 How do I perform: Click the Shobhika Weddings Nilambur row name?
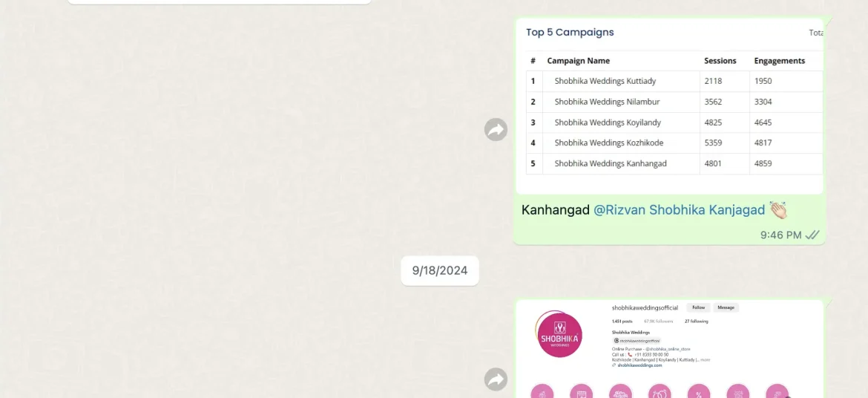pos(608,102)
